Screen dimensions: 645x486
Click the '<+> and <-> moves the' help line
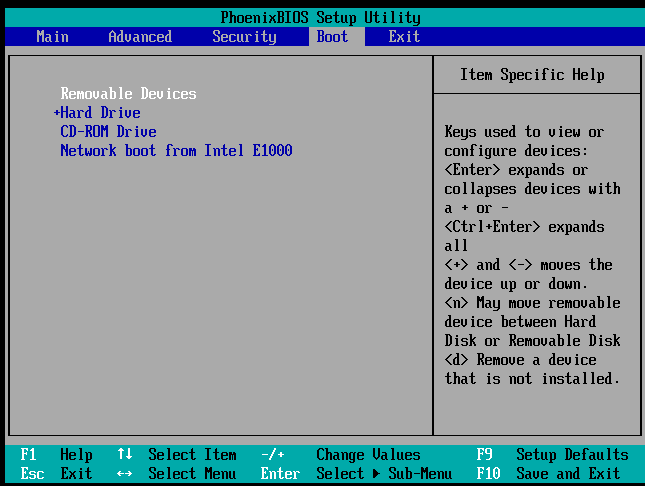click(528, 265)
